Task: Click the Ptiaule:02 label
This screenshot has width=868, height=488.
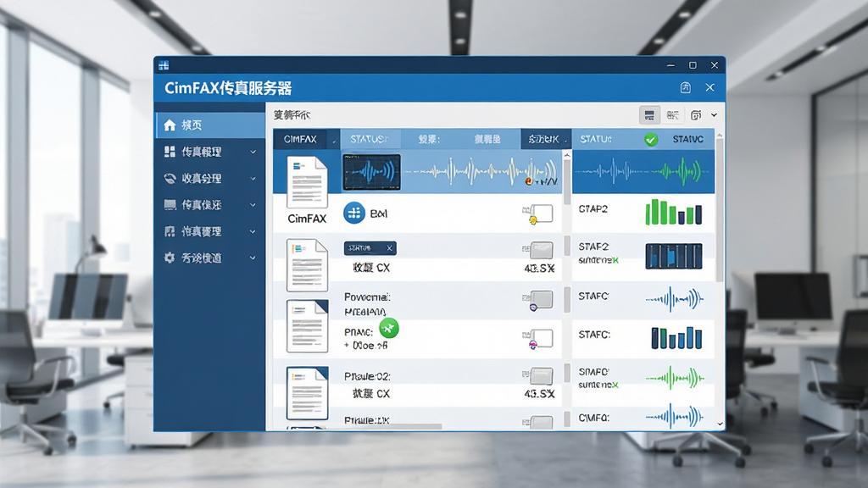Action: (x=367, y=376)
